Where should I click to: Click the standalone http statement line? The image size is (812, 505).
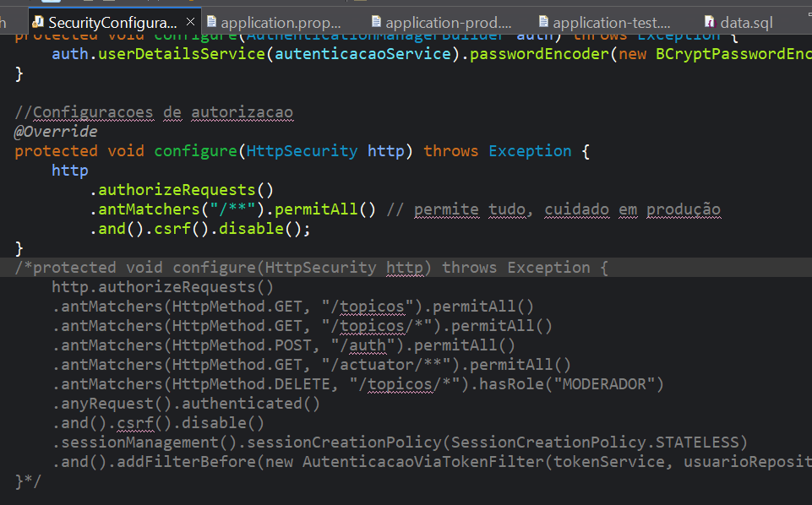click(x=70, y=171)
